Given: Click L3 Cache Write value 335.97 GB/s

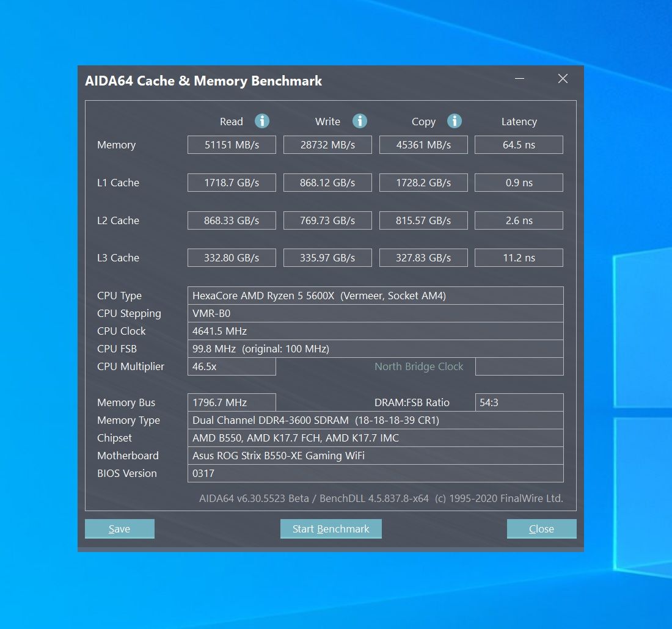Looking at the screenshot, I should (327, 258).
